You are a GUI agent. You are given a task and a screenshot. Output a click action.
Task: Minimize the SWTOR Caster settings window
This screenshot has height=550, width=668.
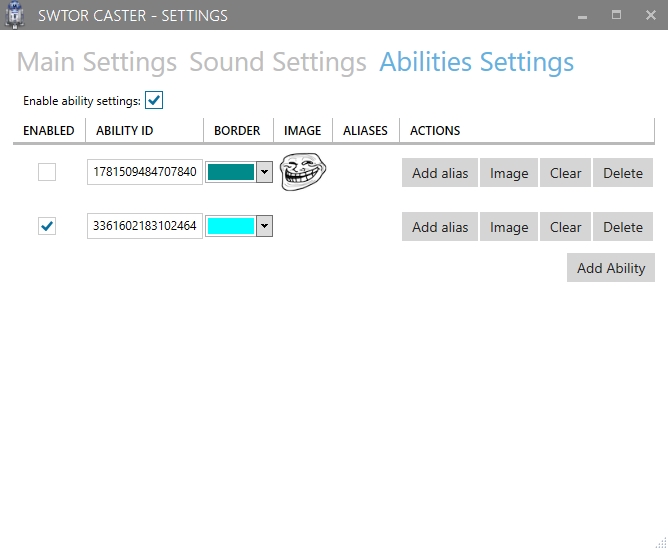pyautogui.click(x=582, y=16)
